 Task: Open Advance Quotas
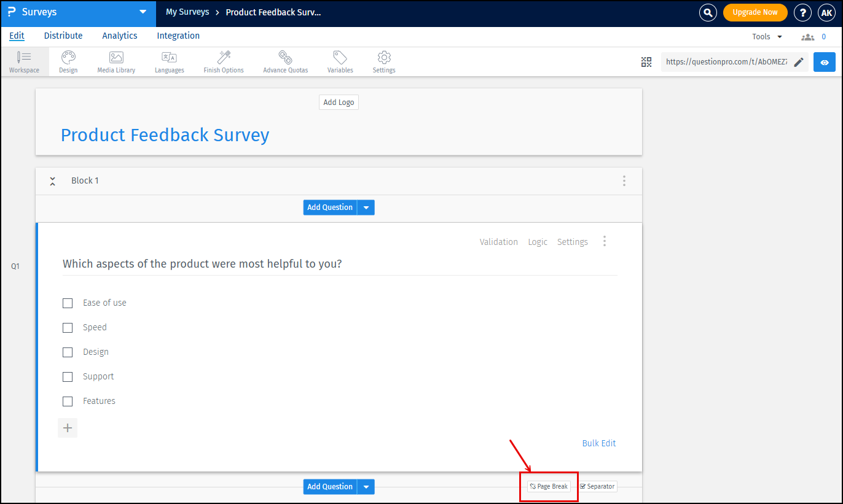(x=285, y=61)
